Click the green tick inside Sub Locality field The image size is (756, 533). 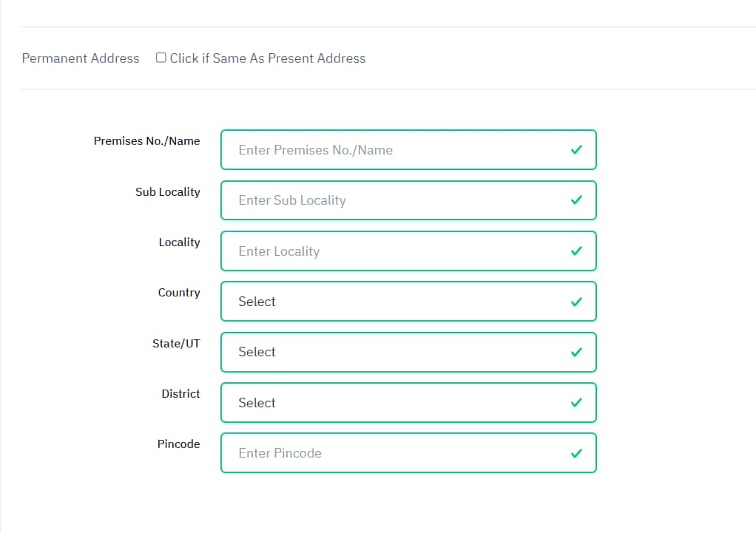click(576, 200)
